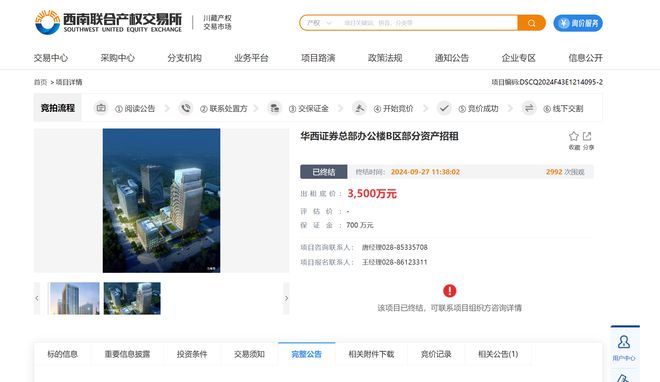Switch to the 投资条件 tab
The image size is (660, 382).
coord(192,354)
